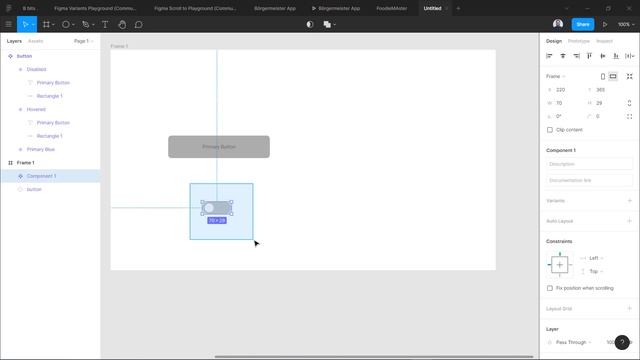Image resolution: width=640 pixels, height=360 pixels.
Task: Select the Hovered variant layer
Action: pyautogui.click(x=50, y=109)
